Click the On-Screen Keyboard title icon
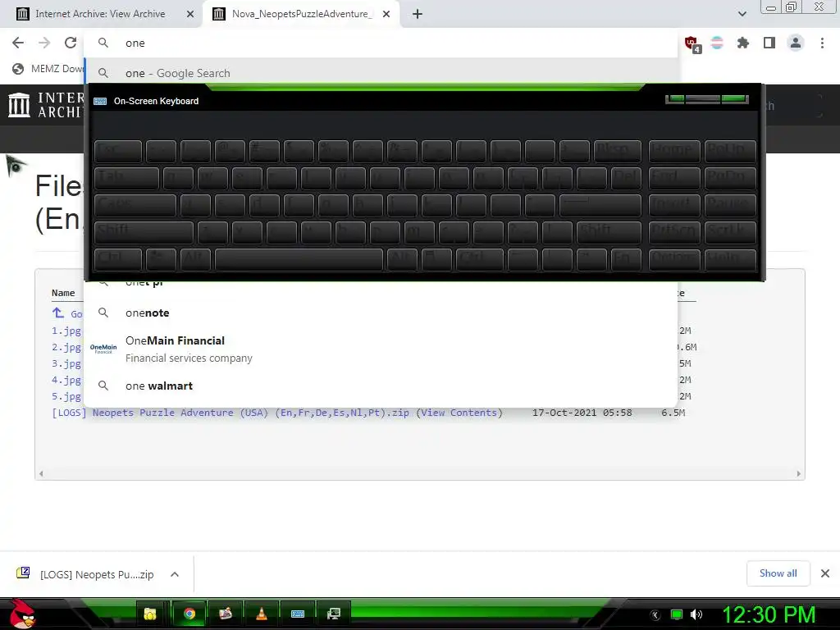Image resolution: width=840 pixels, height=630 pixels. pos(100,101)
